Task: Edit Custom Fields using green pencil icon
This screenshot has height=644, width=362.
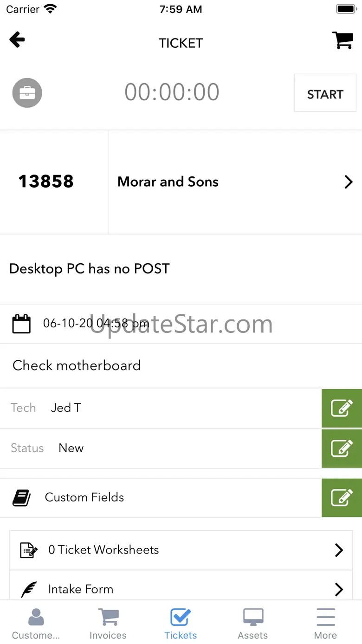Action: [342, 497]
